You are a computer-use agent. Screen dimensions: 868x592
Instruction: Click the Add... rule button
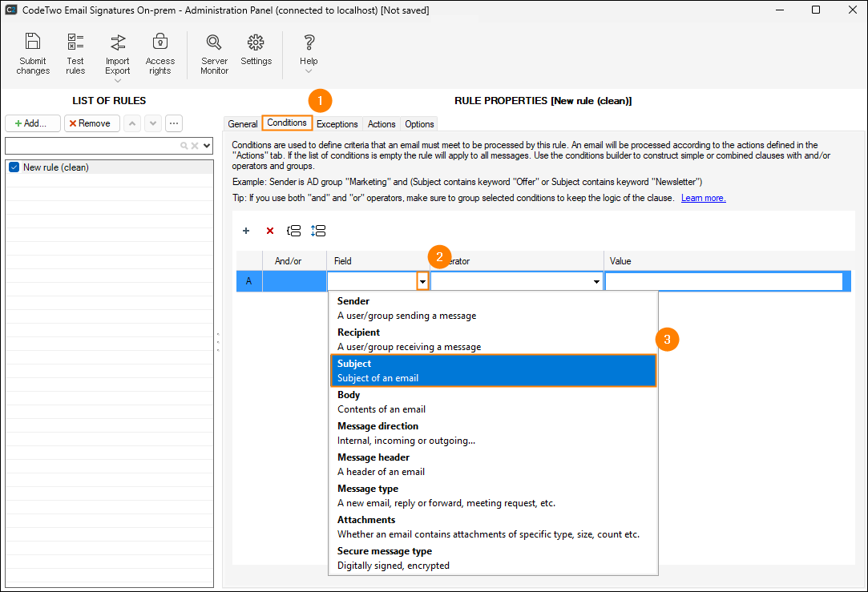(32, 123)
